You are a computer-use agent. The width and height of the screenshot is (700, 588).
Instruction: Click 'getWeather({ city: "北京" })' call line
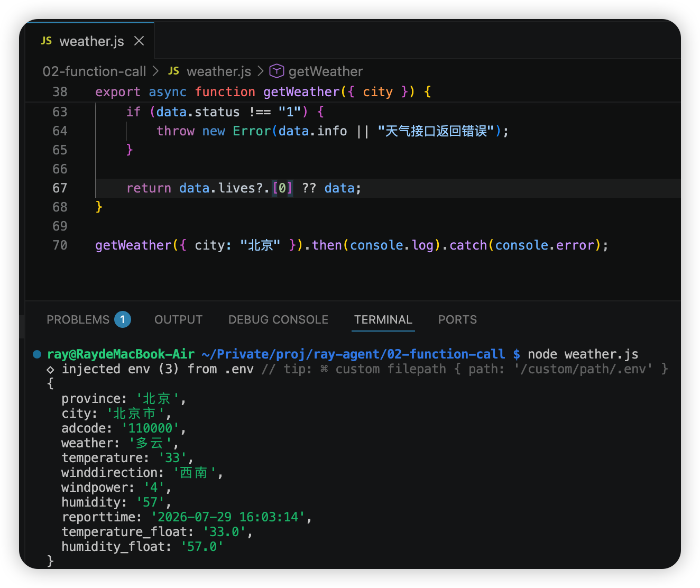click(x=198, y=245)
